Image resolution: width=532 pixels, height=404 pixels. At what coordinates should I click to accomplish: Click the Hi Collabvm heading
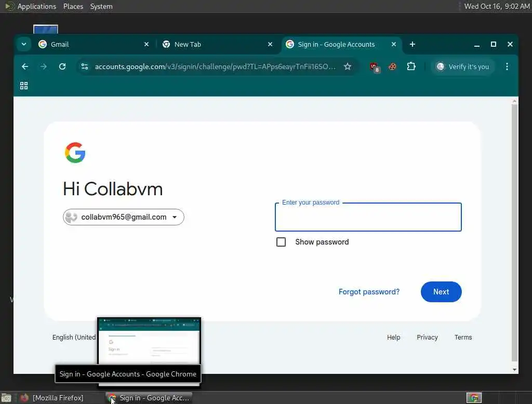113,189
